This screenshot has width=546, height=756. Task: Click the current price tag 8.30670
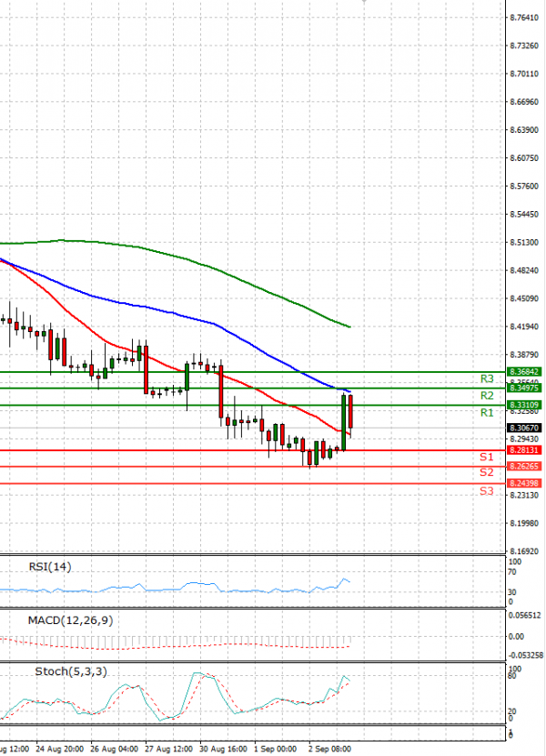tap(524, 428)
